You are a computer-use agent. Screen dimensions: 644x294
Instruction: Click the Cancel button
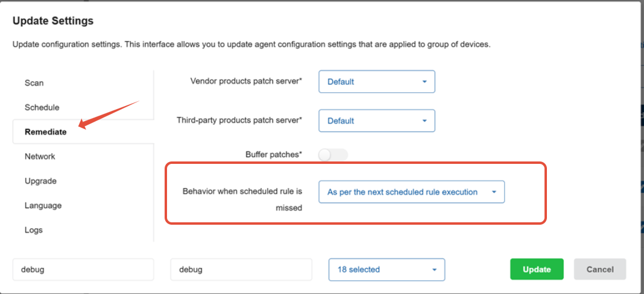tap(599, 269)
